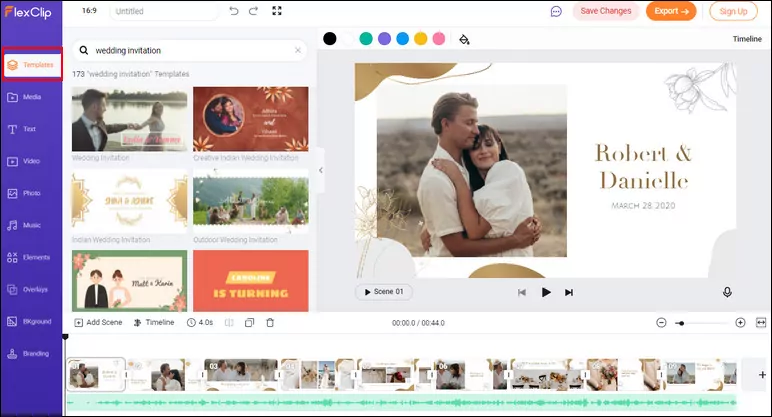The height and width of the screenshot is (417, 772).
Task: Skip to the previous scene
Action: pos(522,292)
